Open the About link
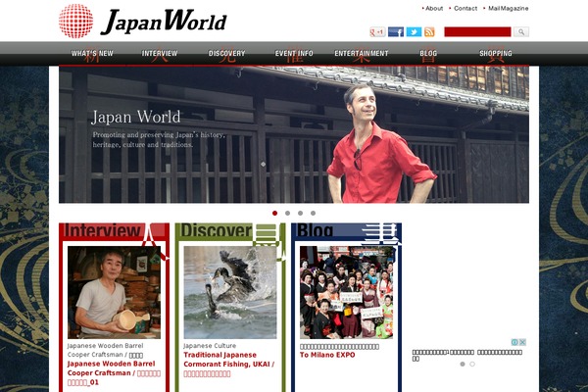 coord(434,8)
